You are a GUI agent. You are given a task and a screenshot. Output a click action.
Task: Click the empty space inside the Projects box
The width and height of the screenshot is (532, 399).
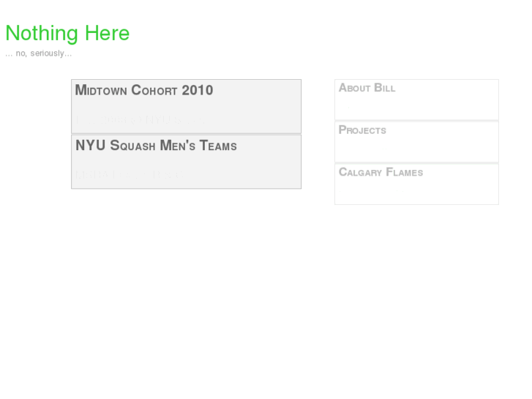(x=416, y=149)
